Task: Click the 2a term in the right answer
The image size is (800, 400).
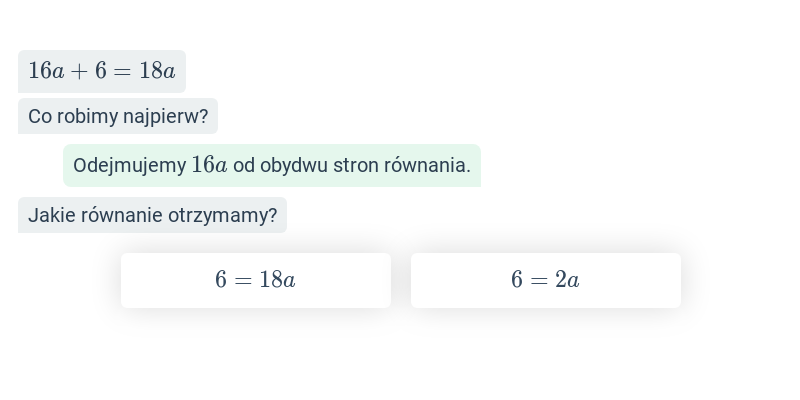Action: coord(567,280)
